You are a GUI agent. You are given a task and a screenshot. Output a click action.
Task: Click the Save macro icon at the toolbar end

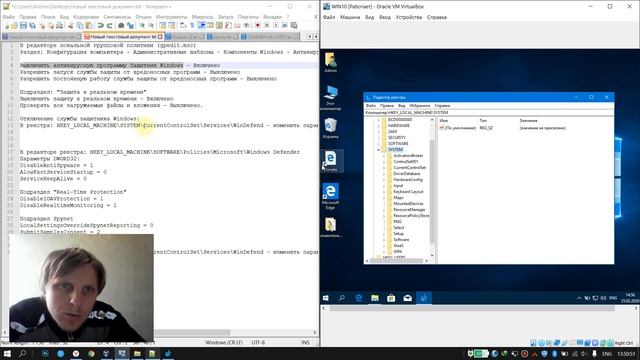click(293, 25)
